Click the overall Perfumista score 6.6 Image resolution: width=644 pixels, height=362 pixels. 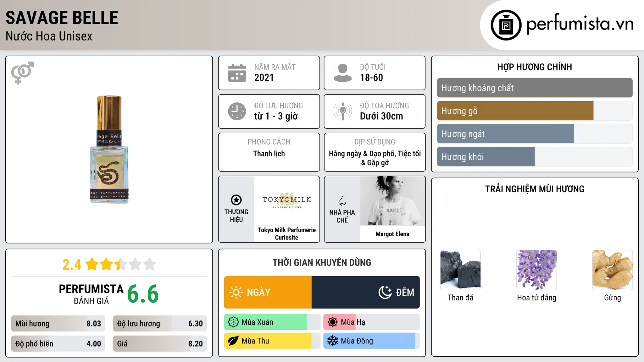pos(143,294)
